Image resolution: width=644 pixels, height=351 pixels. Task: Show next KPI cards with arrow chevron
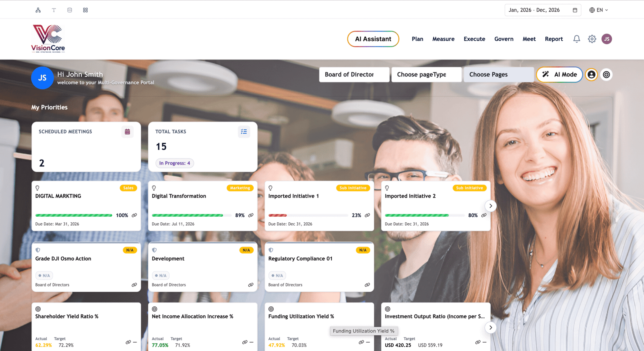click(491, 328)
